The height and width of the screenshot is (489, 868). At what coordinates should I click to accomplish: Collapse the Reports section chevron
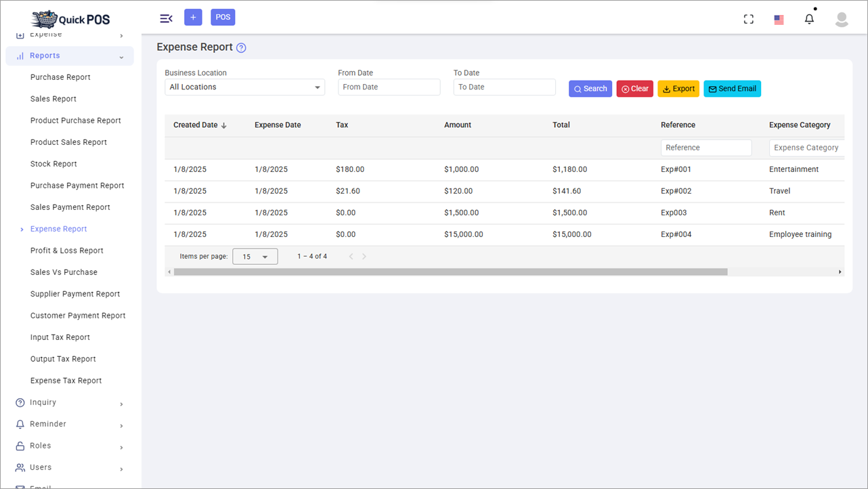click(x=121, y=56)
